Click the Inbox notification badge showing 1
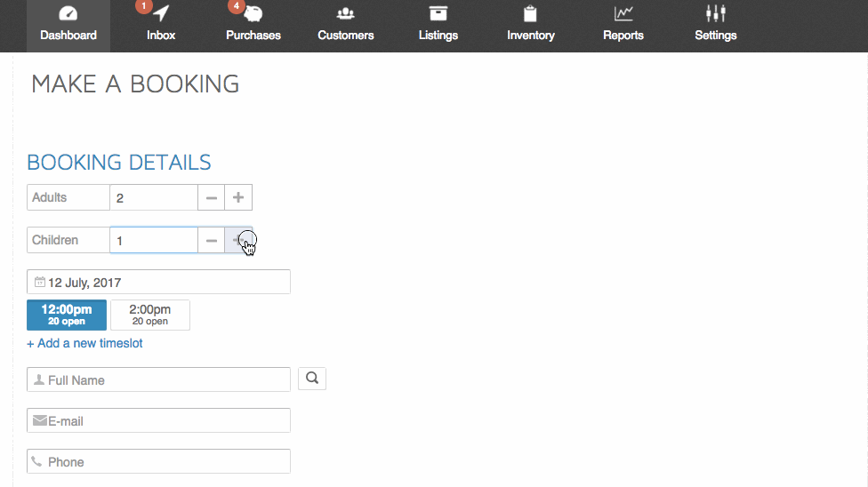 point(143,6)
